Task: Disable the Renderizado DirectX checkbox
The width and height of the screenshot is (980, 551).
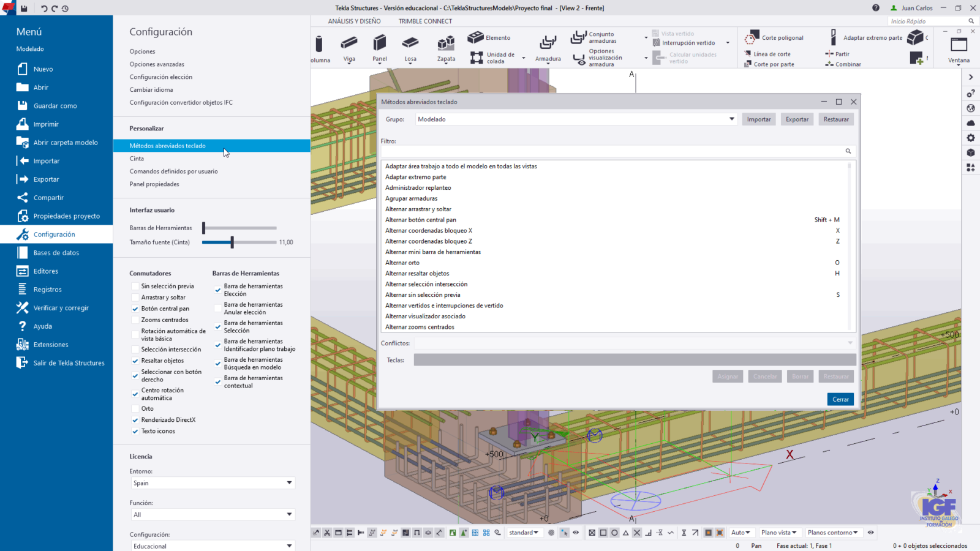Action: tap(135, 420)
